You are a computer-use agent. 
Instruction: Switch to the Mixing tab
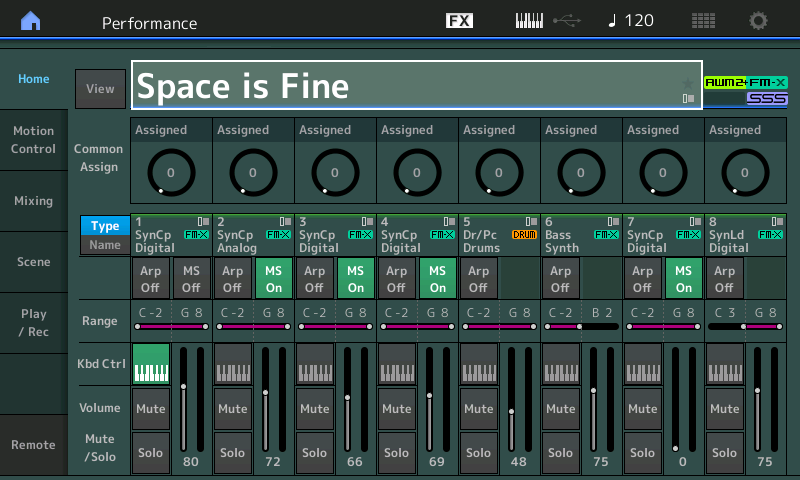33,201
